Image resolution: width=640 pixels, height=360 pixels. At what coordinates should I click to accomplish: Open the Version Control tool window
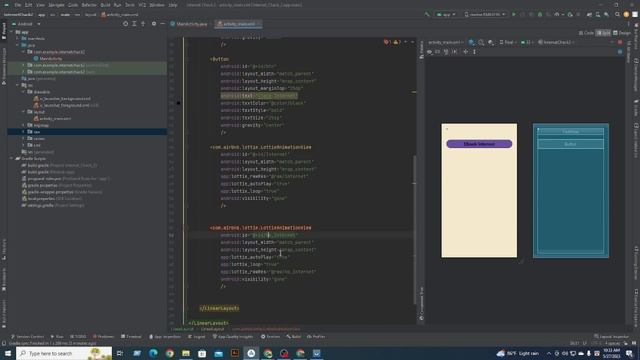(x=27, y=337)
